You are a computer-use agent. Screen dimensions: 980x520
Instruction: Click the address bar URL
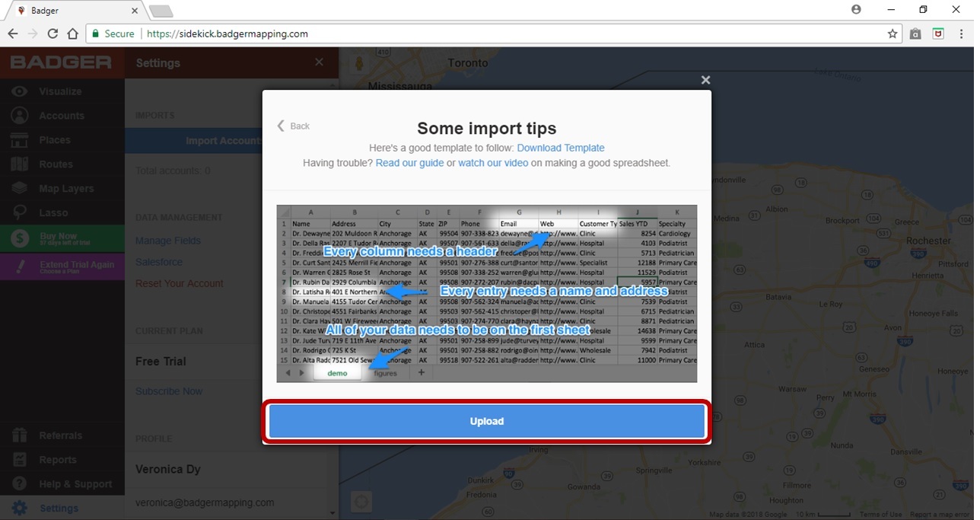[228, 33]
